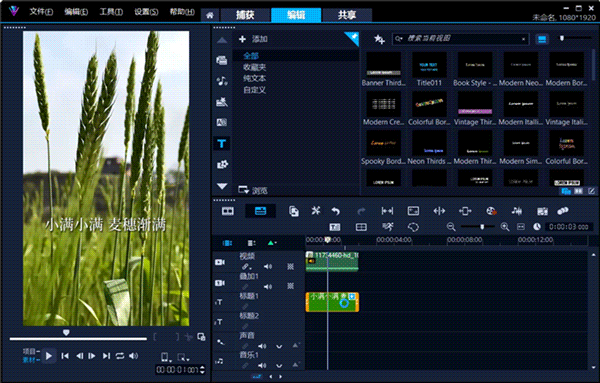Expand 音乐1 track chevron dropdown
The height and width of the screenshot is (383, 600).
click(x=279, y=366)
